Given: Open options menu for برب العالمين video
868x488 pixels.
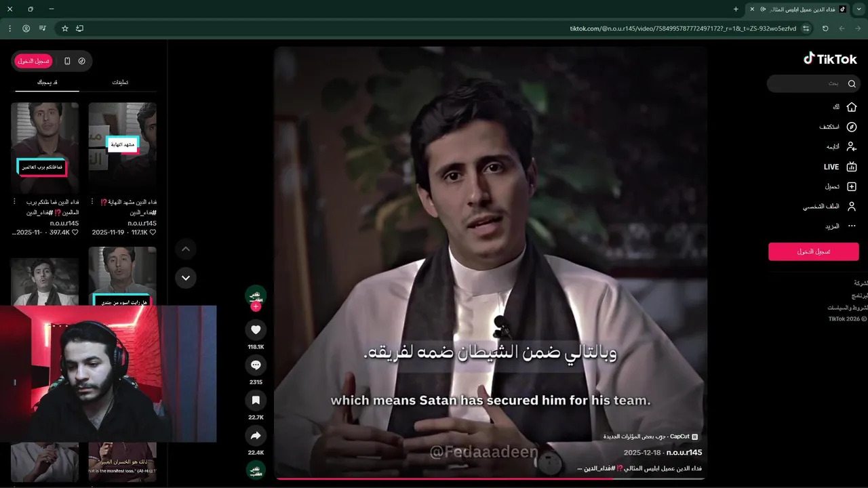Looking at the screenshot, I should (x=15, y=202).
